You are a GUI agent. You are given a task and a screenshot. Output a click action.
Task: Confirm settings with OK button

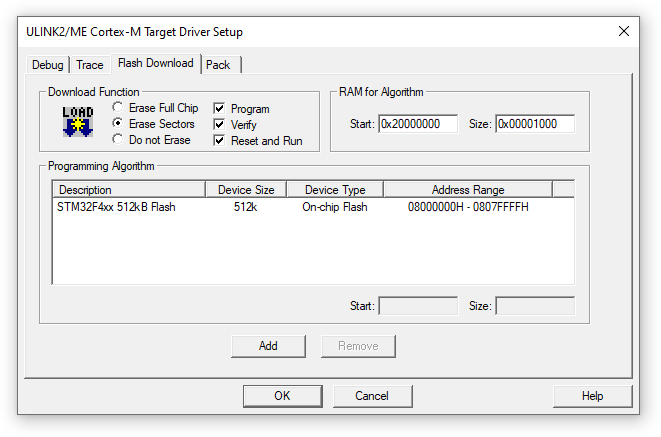point(282,396)
